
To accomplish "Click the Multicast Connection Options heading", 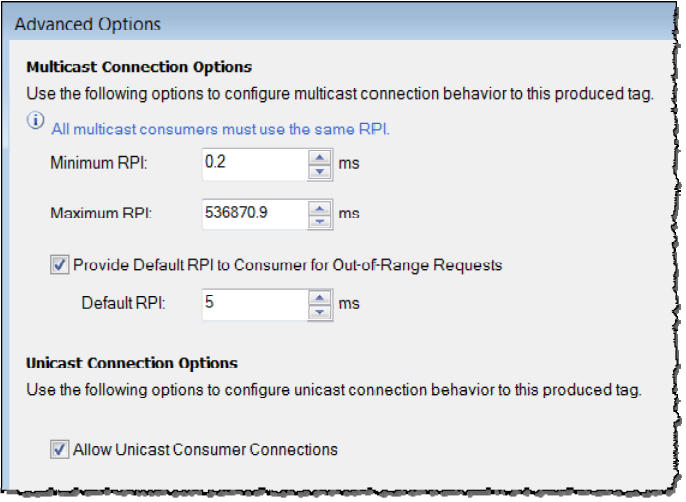I will point(139,67).
